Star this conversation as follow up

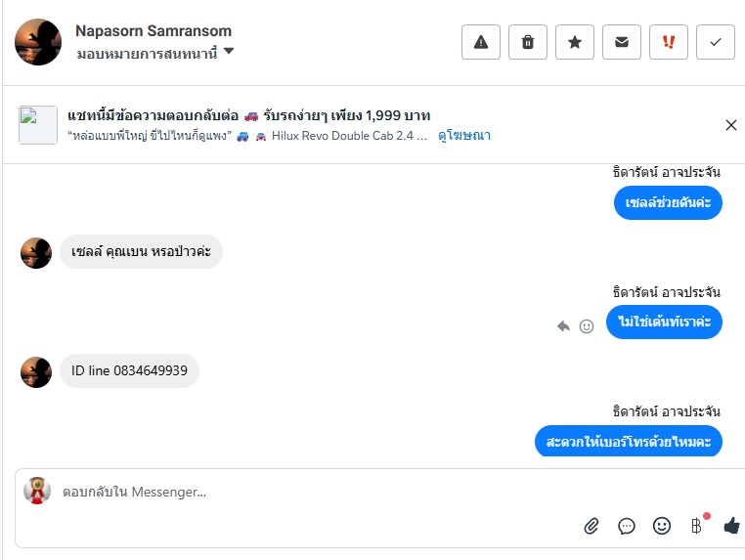(x=575, y=42)
